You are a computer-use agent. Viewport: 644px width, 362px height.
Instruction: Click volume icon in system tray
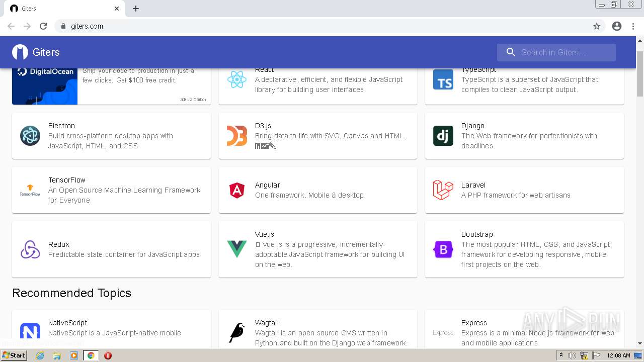pyautogui.click(x=572, y=355)
